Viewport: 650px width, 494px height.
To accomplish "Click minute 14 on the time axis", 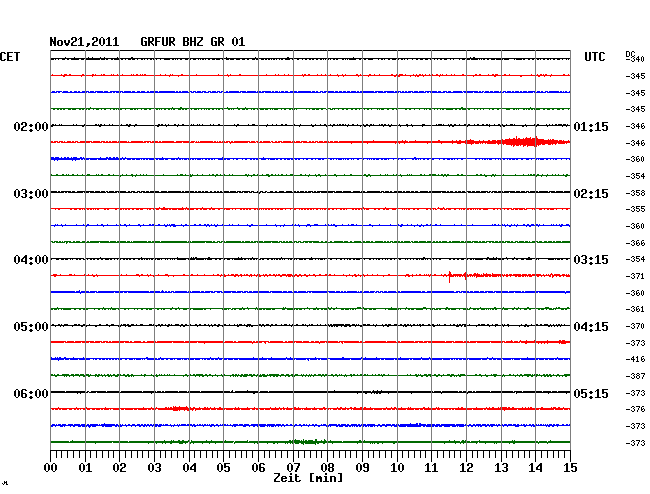I will click(x=535, y=468).
